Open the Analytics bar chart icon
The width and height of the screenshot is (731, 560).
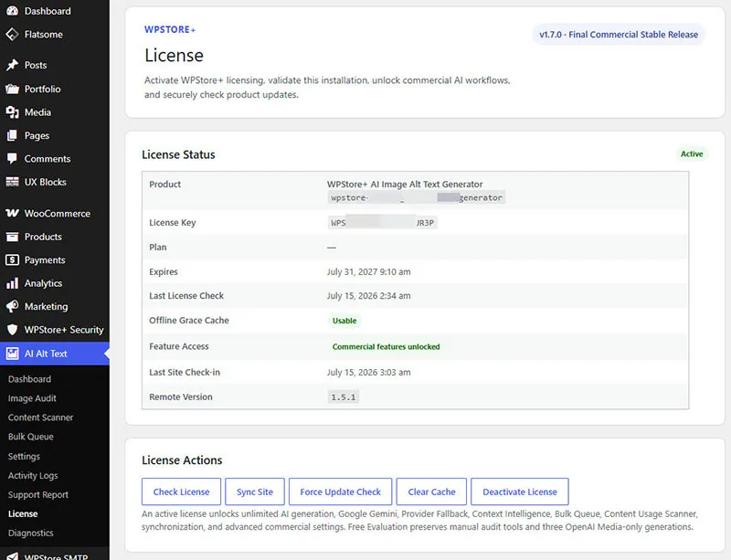(12, 283)
